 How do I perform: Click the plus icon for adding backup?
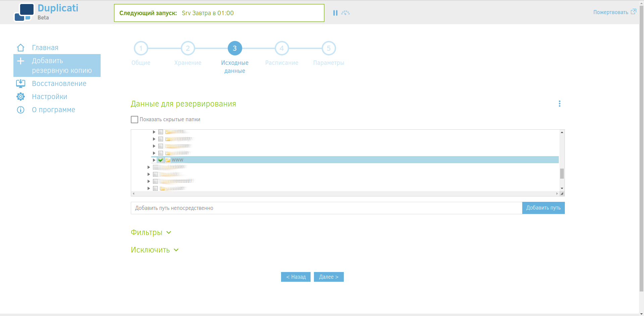tap(20, 61)
